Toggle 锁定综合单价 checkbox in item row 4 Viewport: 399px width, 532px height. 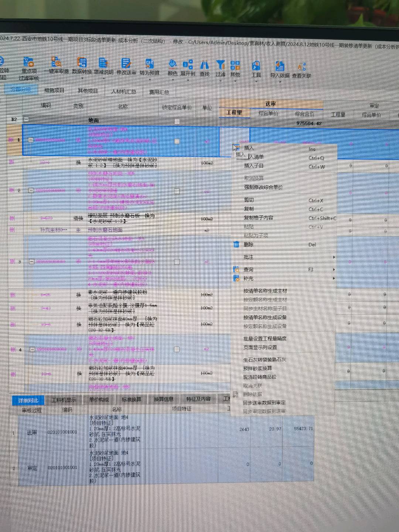click(177, 349)
